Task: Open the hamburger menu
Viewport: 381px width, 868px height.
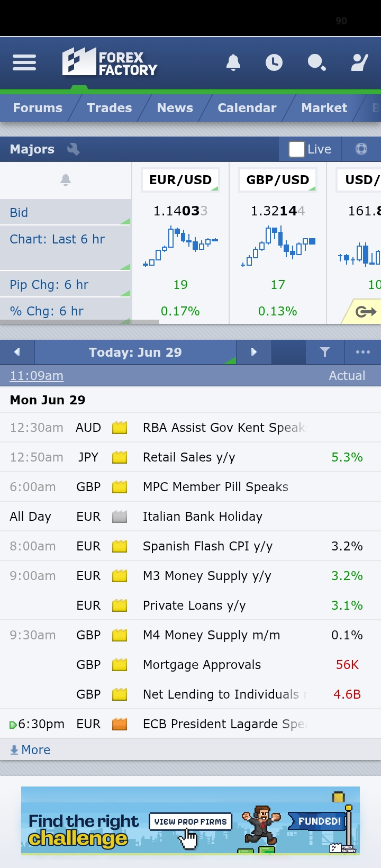Action: point(24,62)
